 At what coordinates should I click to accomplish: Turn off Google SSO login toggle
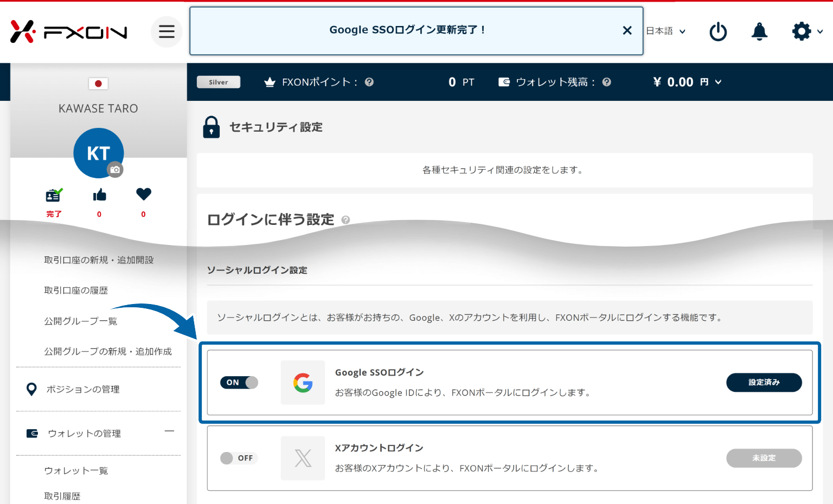click(239, 383)
